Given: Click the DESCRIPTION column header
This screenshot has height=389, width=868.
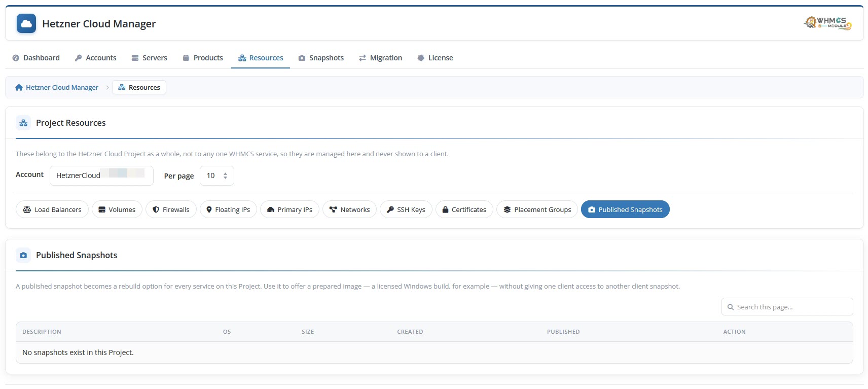Looking at the screenshot, I should point(42,332).
